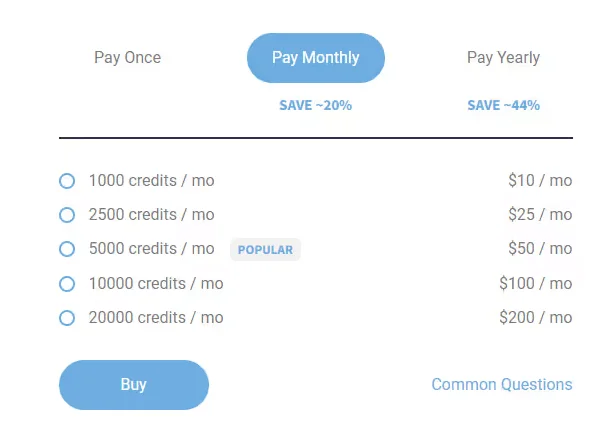Open the Pay Yearly tab
This screenshot has height=441, width=608.
[x=503, y=58]
